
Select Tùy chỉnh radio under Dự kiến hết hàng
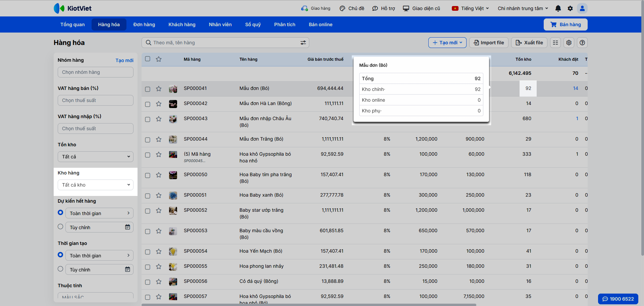tap(60, 227)
